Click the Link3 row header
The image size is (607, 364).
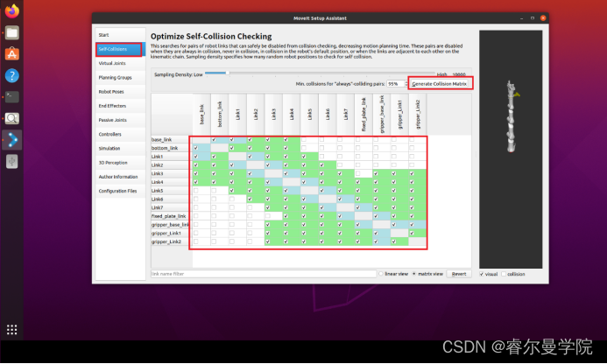coord(172,173)
